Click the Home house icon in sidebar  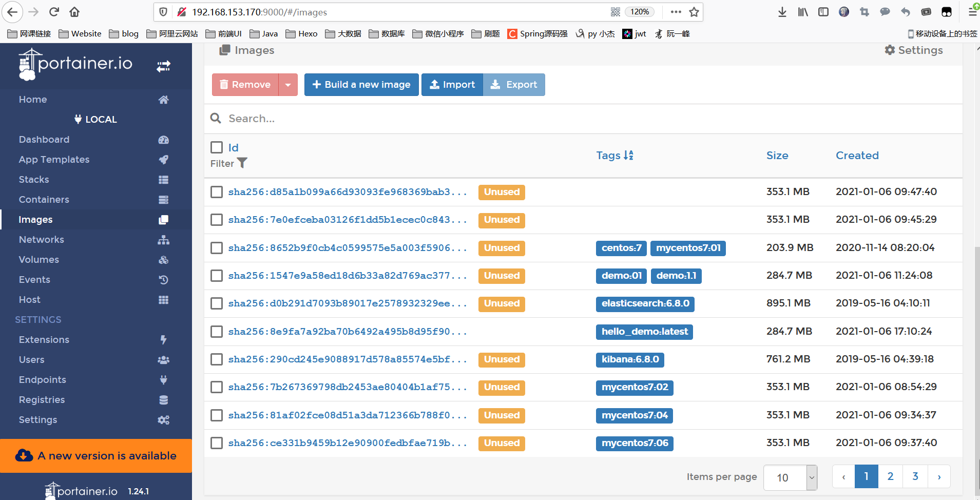pos(163,100)
